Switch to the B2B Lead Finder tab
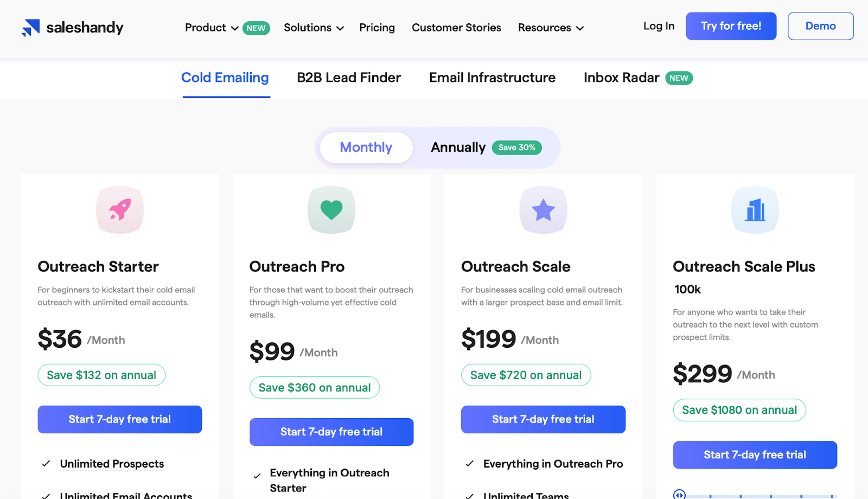The width and height of the screenshot is (868, 499). click(348, 78)
